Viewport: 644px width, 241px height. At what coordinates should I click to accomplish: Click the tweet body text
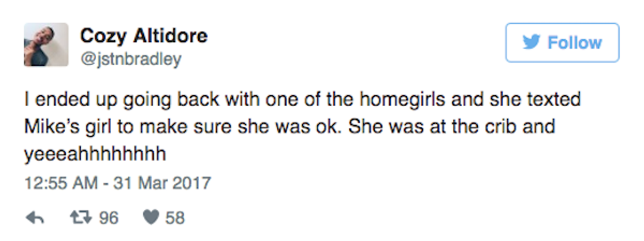302,126
